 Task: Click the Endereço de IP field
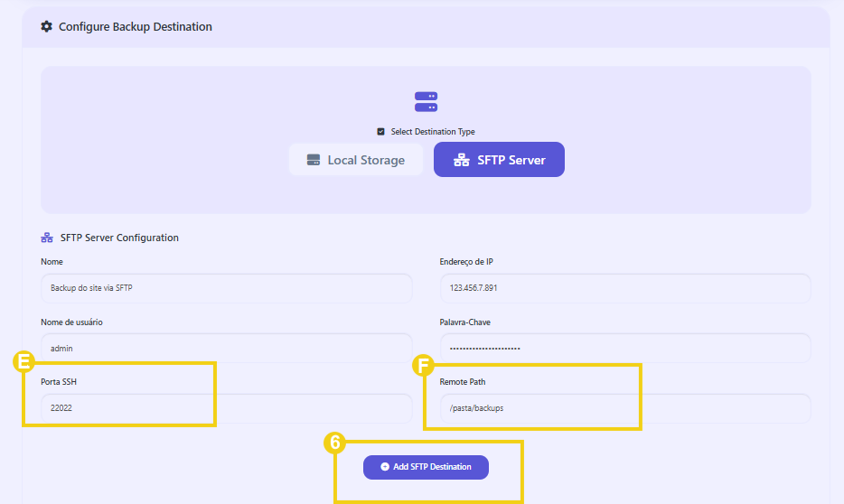coord(624,288)
